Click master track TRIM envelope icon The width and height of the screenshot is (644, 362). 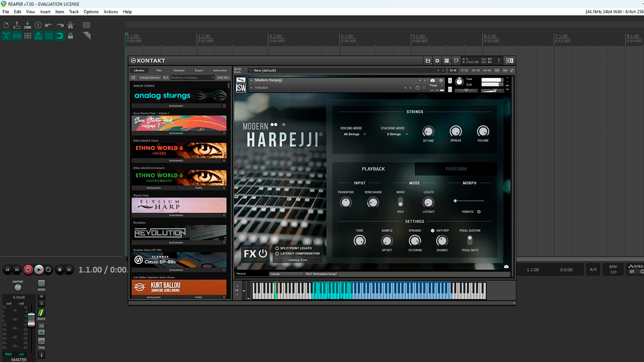41,341
